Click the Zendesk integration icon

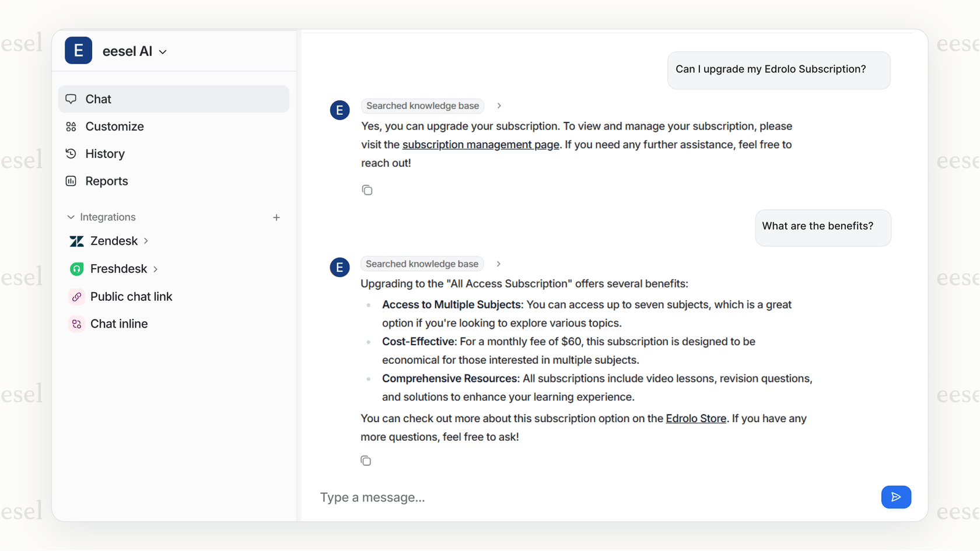click(x=76, y=241)
